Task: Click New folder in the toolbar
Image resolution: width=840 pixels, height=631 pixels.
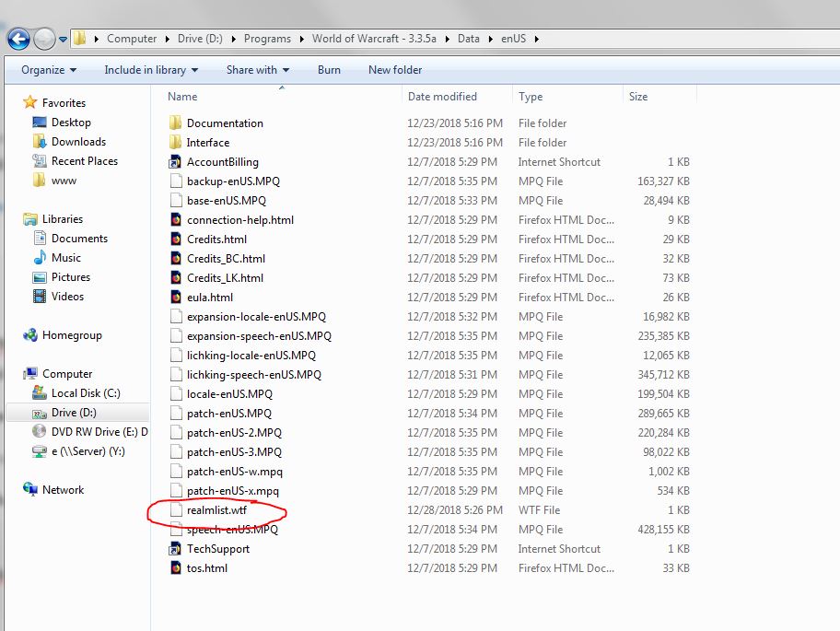Action: 395,70
